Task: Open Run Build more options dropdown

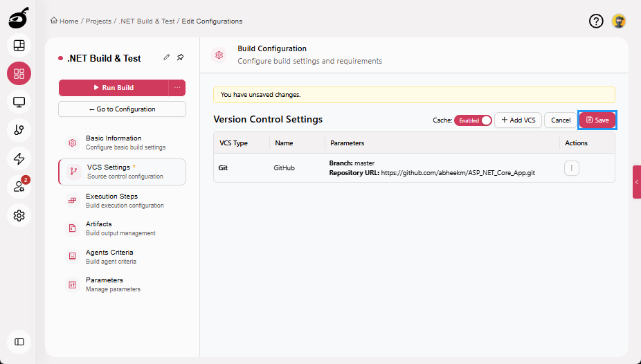Action: [x=177, y=87]
